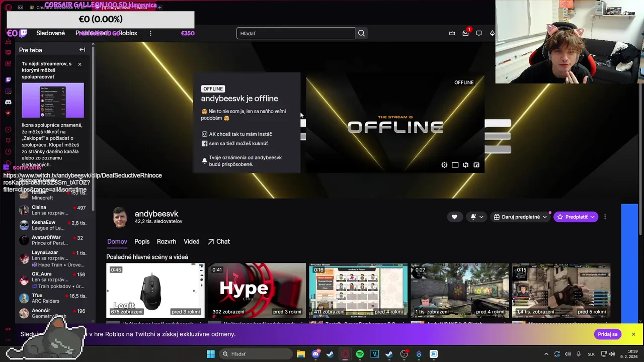Toggle follow heart for andybeesvk

point(454,217)
